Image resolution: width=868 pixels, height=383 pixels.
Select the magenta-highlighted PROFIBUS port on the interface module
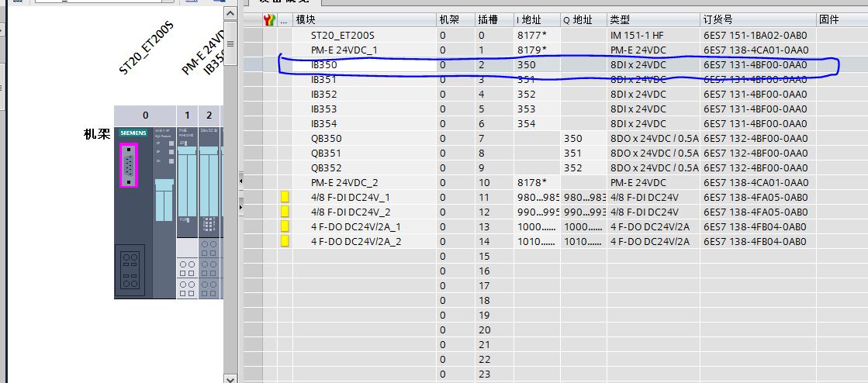(129, 165)
